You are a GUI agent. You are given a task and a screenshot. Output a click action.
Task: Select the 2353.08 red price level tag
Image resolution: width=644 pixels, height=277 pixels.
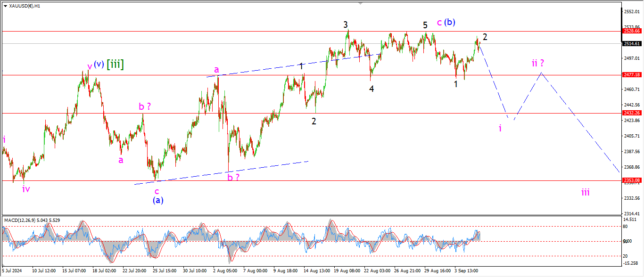tap(631, 180)
